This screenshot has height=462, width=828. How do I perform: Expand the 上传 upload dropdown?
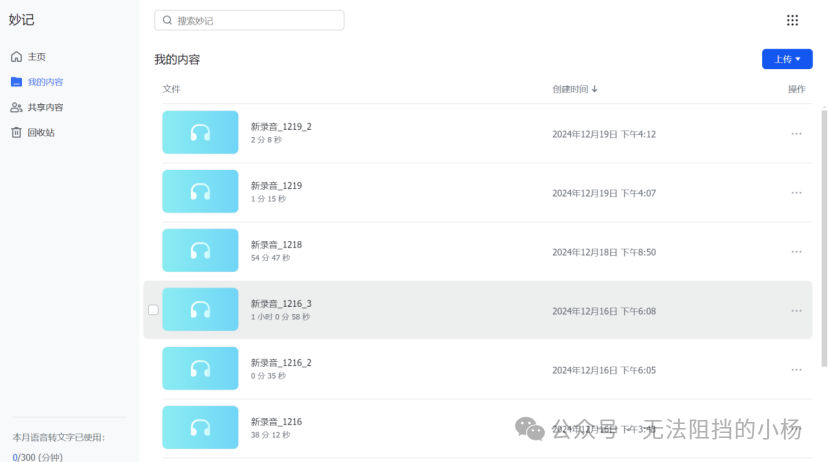[x=787, y=59]
